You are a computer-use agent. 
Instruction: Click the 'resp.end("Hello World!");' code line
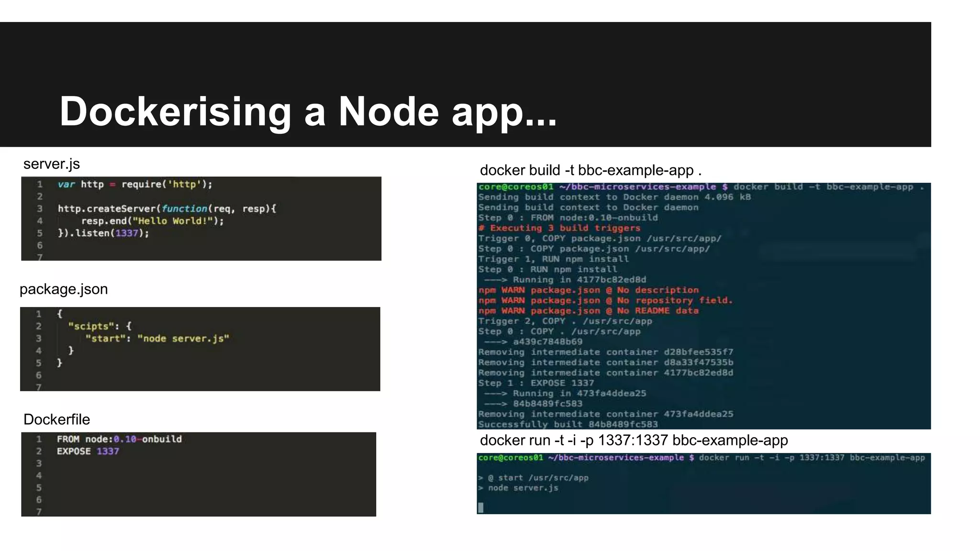152,221
